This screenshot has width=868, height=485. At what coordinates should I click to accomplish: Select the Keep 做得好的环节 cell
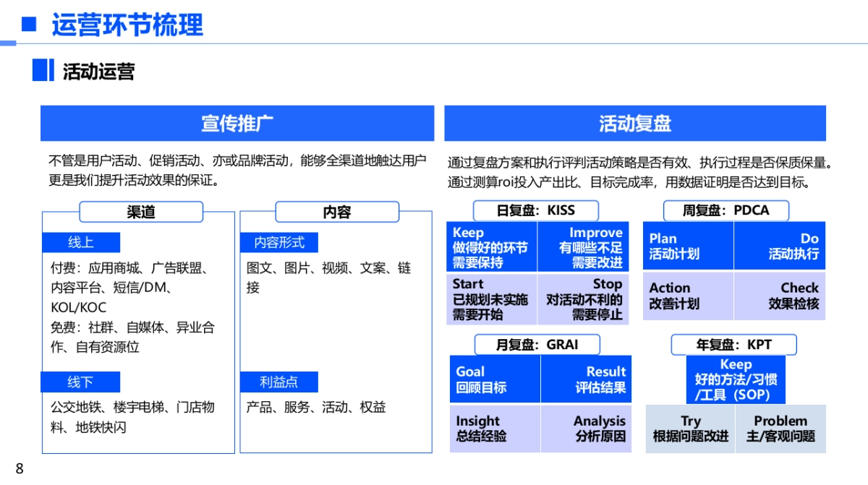493,246
